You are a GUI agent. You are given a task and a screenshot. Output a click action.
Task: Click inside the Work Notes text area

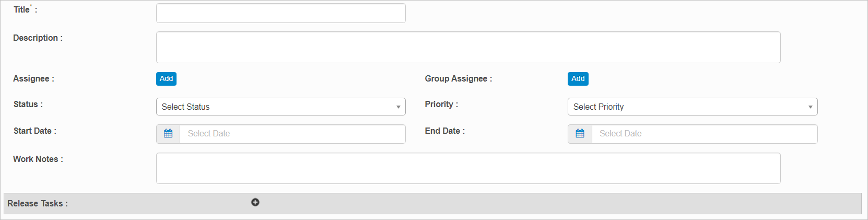(468, 168)
